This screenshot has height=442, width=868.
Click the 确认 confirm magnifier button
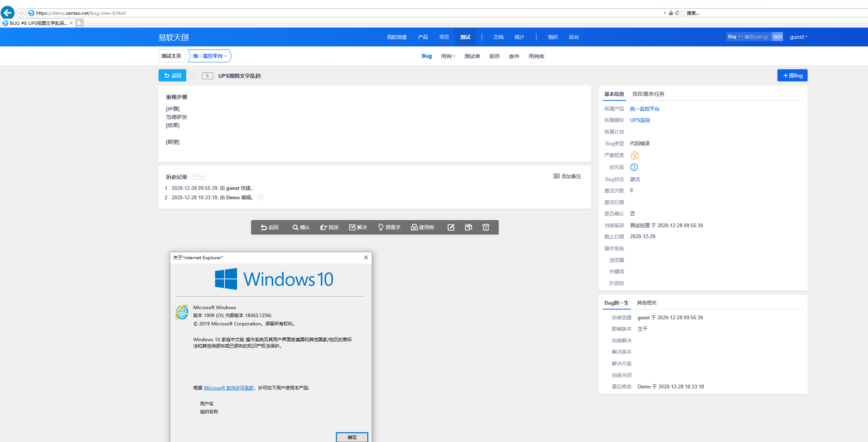pyautogui.click(x=301, y=227)
